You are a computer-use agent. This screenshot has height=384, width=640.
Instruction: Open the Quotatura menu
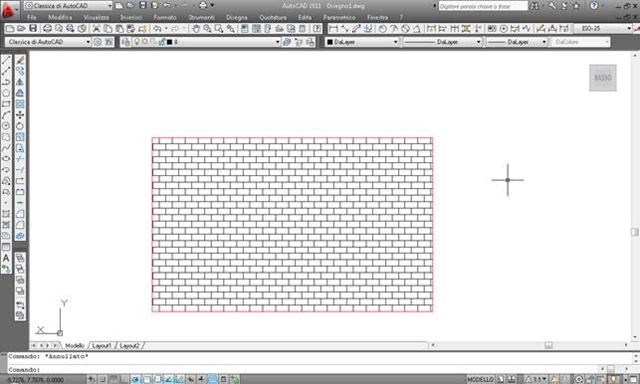[x=273, y=18]
